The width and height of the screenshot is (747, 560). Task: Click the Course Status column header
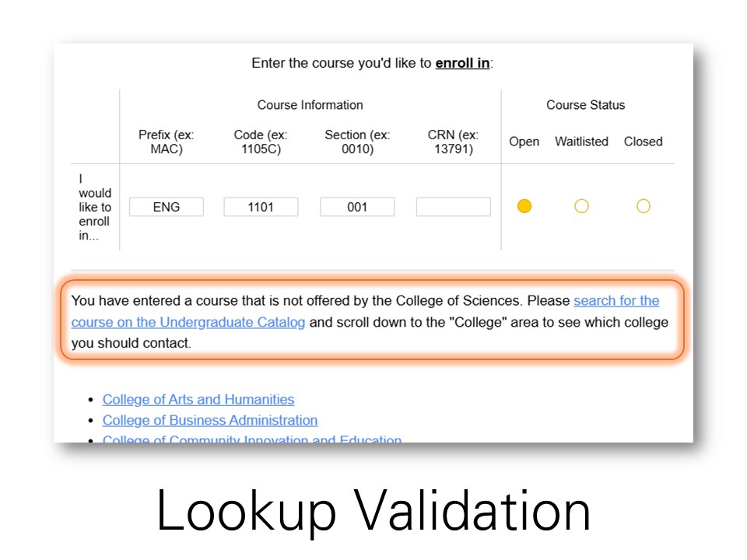[585, 104]
